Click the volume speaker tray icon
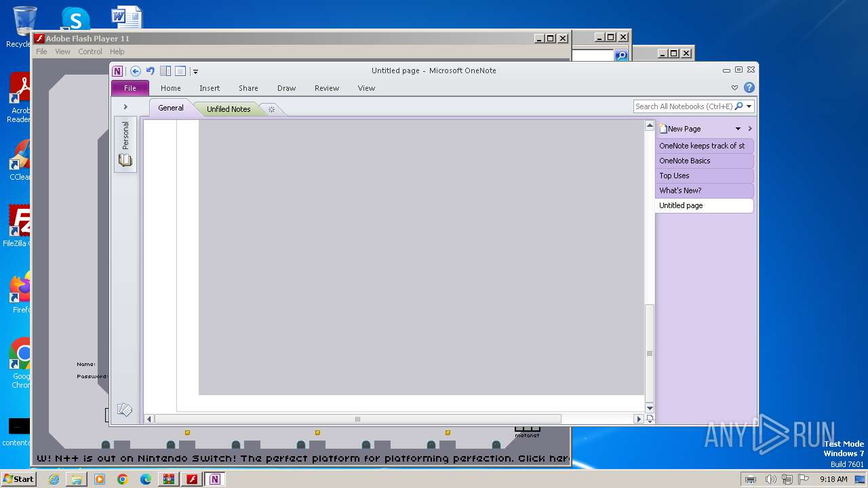The height and width of the screenshot is (488, 868). [770, 479]
